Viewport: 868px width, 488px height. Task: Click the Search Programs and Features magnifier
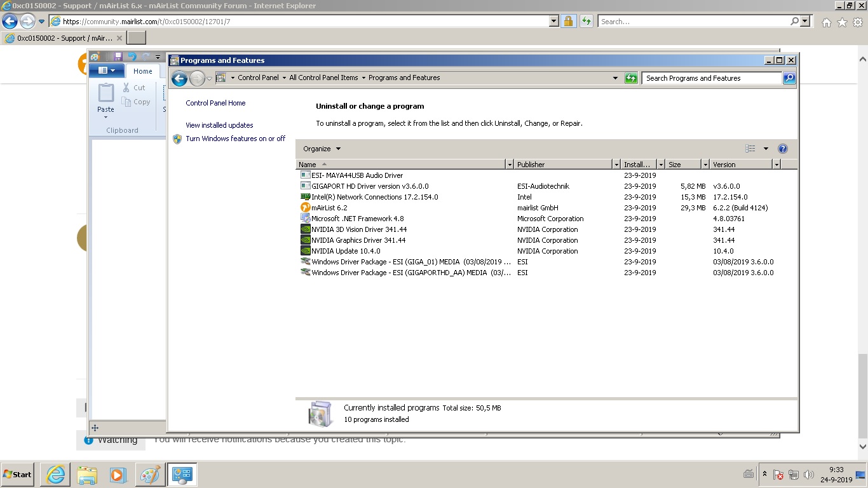click(x=789, y=78)
